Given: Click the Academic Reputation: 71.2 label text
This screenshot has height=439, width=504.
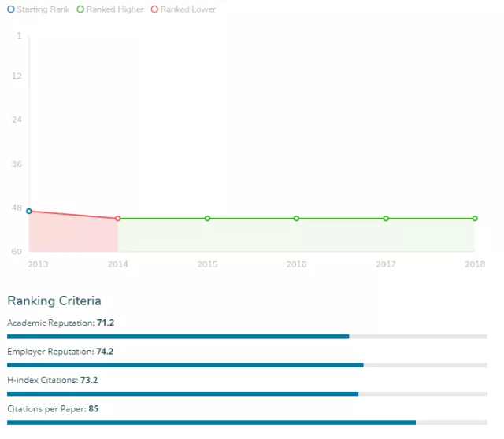Looking at the screenshot, I should pos(61,323).
